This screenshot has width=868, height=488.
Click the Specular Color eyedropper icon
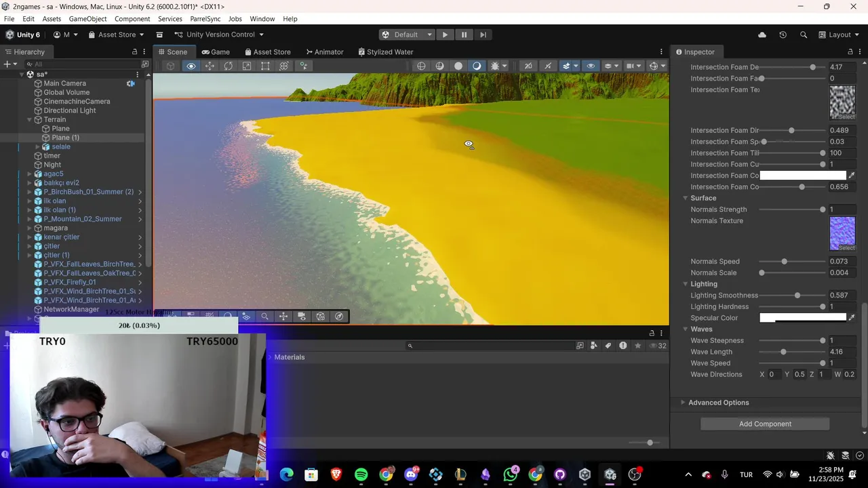pos(852,318)
